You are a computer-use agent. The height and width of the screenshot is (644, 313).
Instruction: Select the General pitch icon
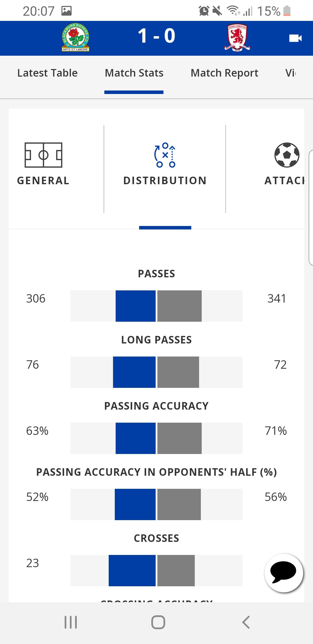click(x=43, y=155)
